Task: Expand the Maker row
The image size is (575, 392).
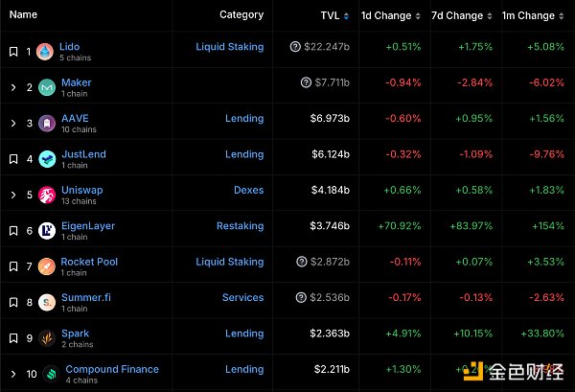Action: click(x=13, y=88)
